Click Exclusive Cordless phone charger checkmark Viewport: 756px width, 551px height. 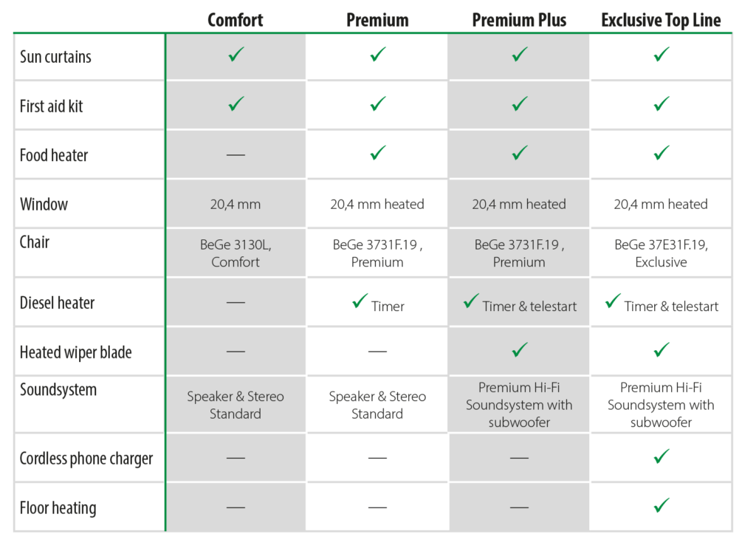coord(661,456)
